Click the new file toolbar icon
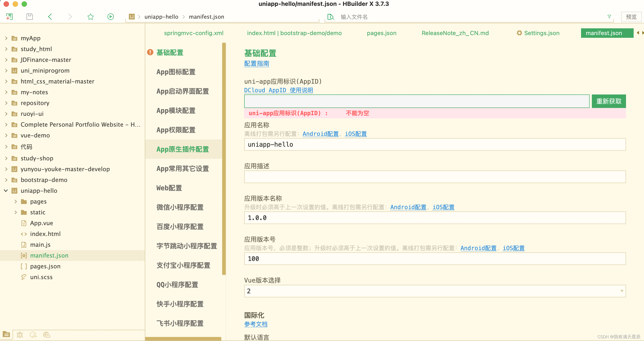Screen dimensions: 644x341 click(9, 17)
